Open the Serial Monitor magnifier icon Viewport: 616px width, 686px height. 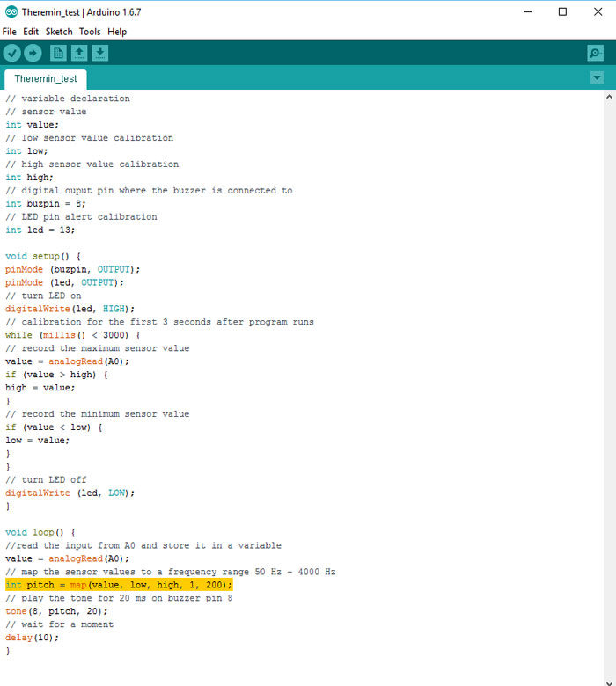(596, 54)
